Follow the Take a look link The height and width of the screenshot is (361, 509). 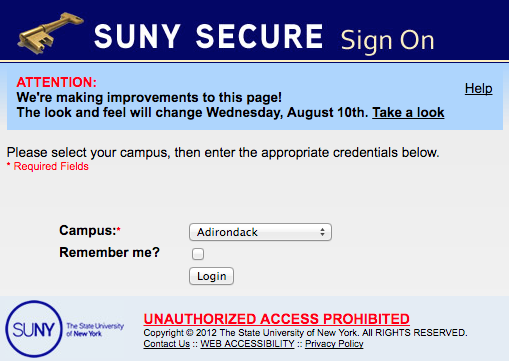pyautogui.click(x=408, y=112)
